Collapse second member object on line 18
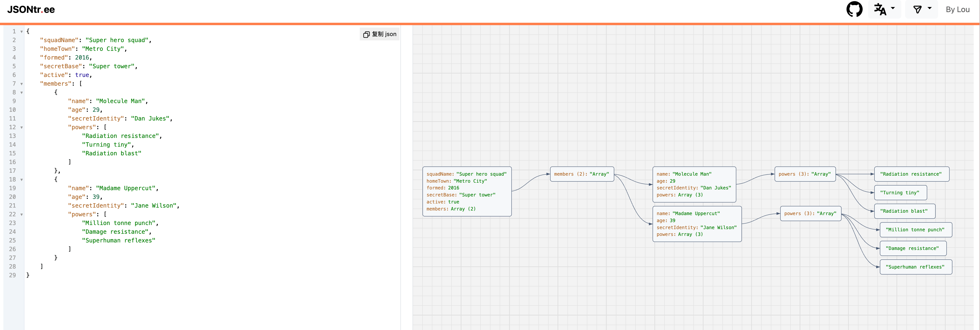980x330 pixels. pos(22,180)
